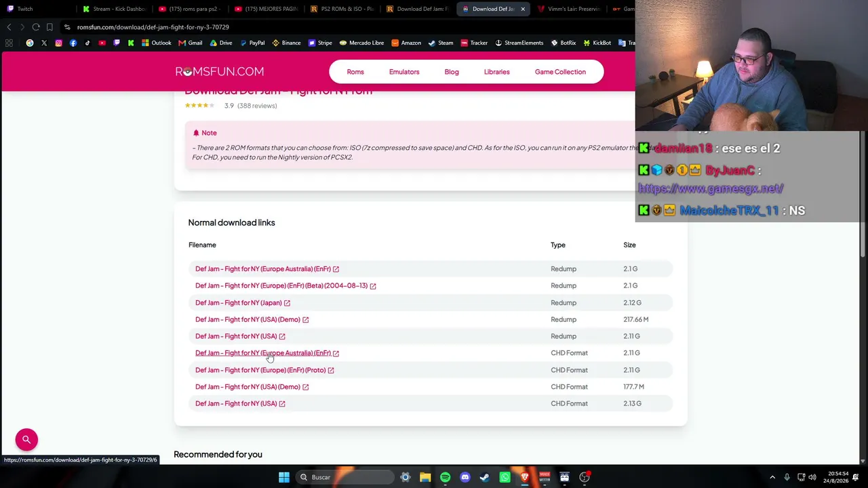
Task: Open the YouTube bookmark icon
Action: (102, 43)
